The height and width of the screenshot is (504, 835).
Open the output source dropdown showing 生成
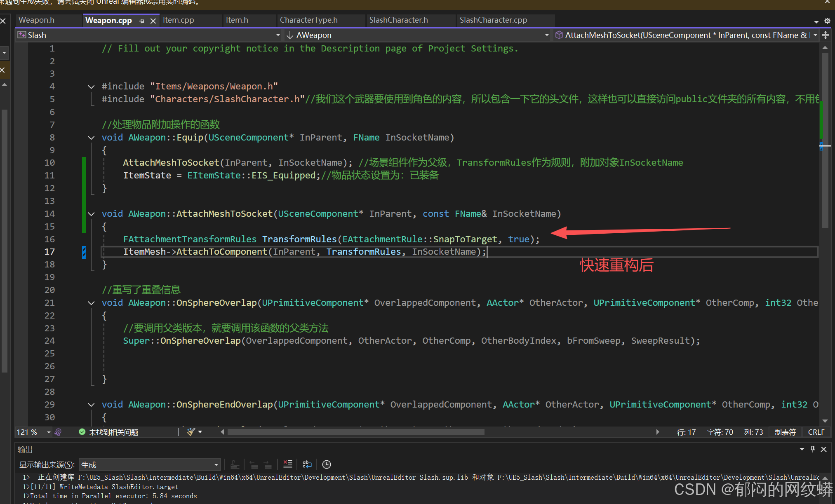[x=149, y=465]
